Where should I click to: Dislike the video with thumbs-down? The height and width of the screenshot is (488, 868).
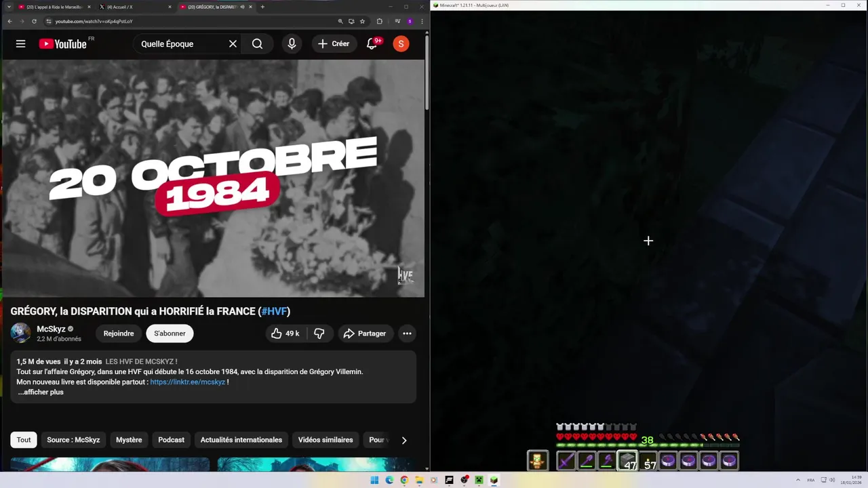[319, 333]
